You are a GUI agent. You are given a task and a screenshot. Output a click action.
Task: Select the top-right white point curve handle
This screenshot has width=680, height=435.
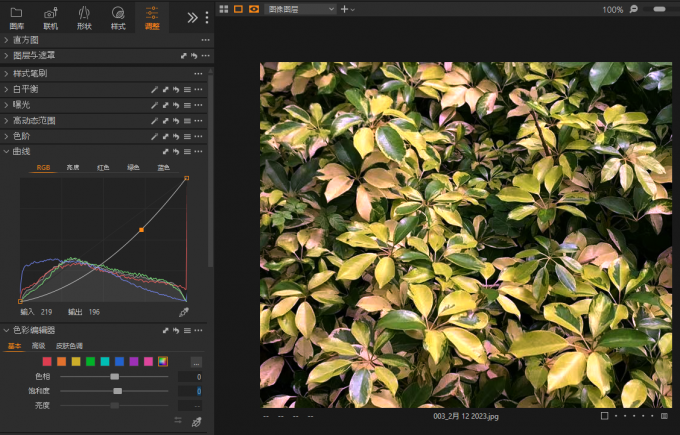[x=186, y=178]
